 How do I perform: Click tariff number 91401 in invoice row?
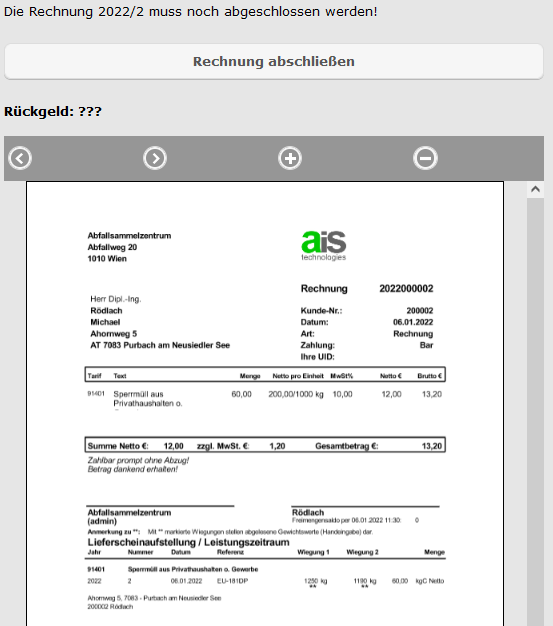click(96, 394)
